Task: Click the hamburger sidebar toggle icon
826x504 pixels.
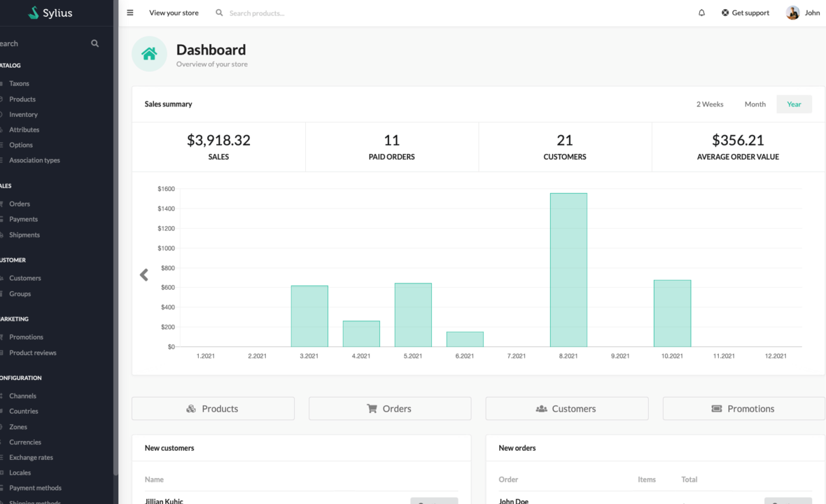Action: click(x=130, y=13)
